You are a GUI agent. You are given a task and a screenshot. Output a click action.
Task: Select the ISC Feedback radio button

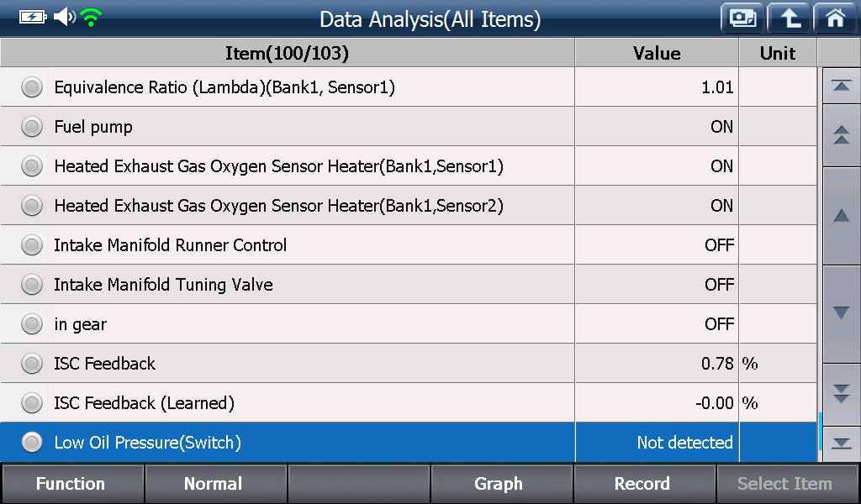click(x=32, y=364)
